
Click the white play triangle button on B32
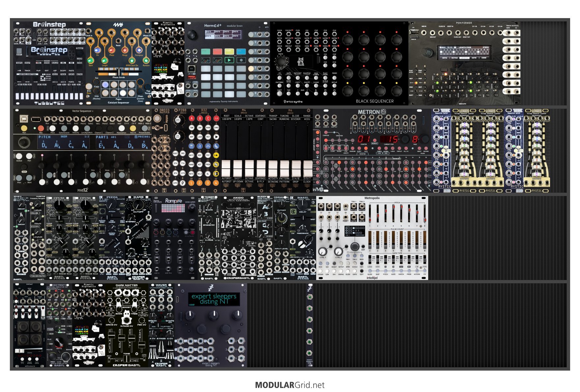click(216, 137)
